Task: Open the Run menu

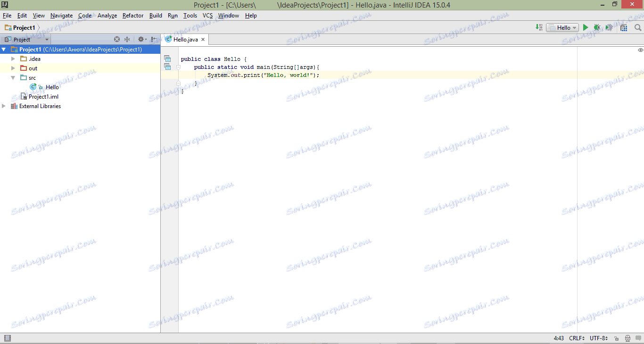Action: [173, 16]
